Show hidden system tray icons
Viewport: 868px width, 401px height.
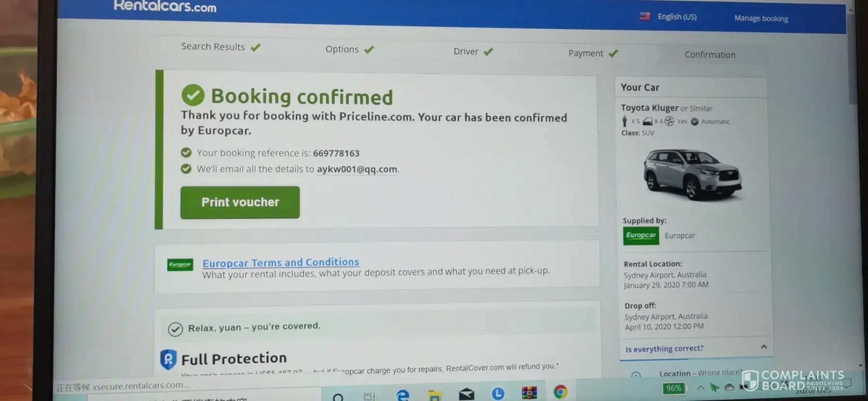click(x=701, y=387)
